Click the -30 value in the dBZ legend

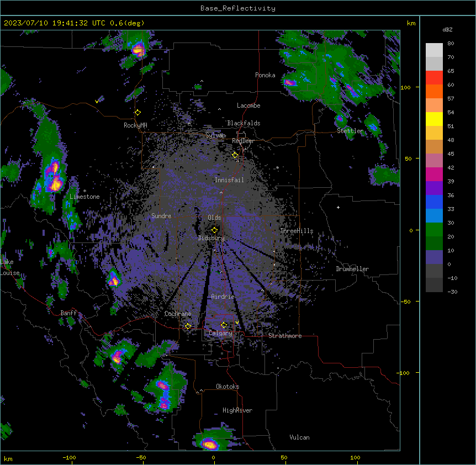452,292
